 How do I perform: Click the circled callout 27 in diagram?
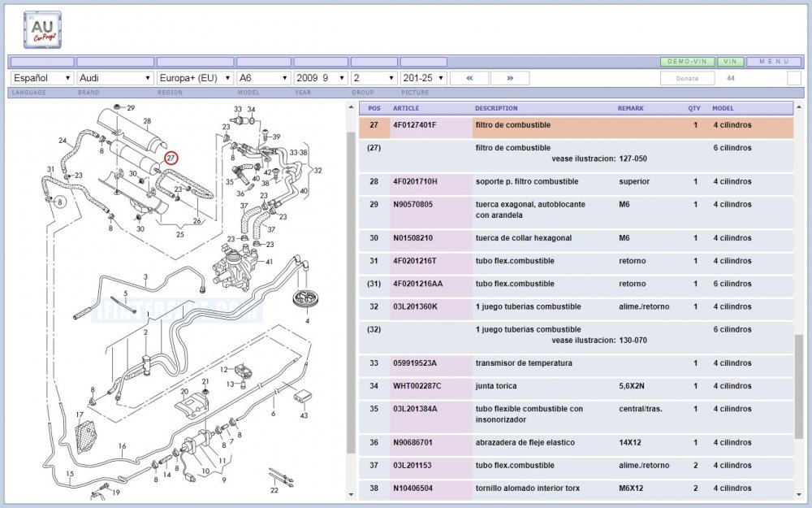pos(171,158)
